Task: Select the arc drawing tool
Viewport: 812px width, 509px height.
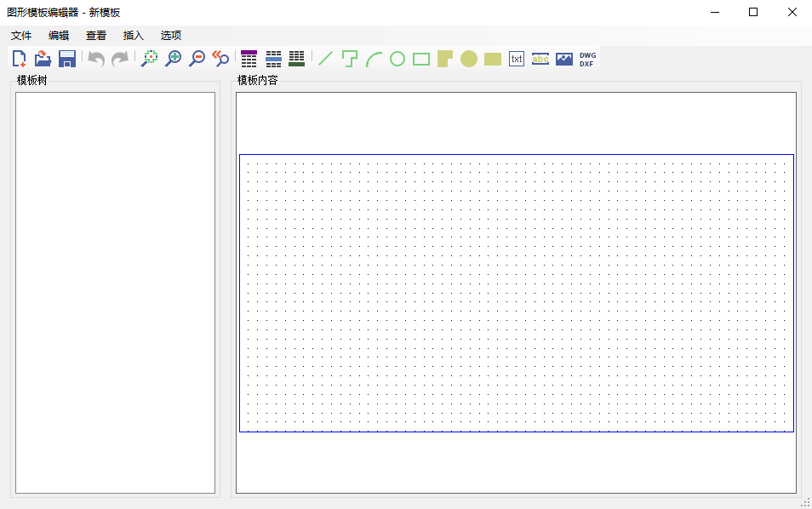Action: (374, 59)
